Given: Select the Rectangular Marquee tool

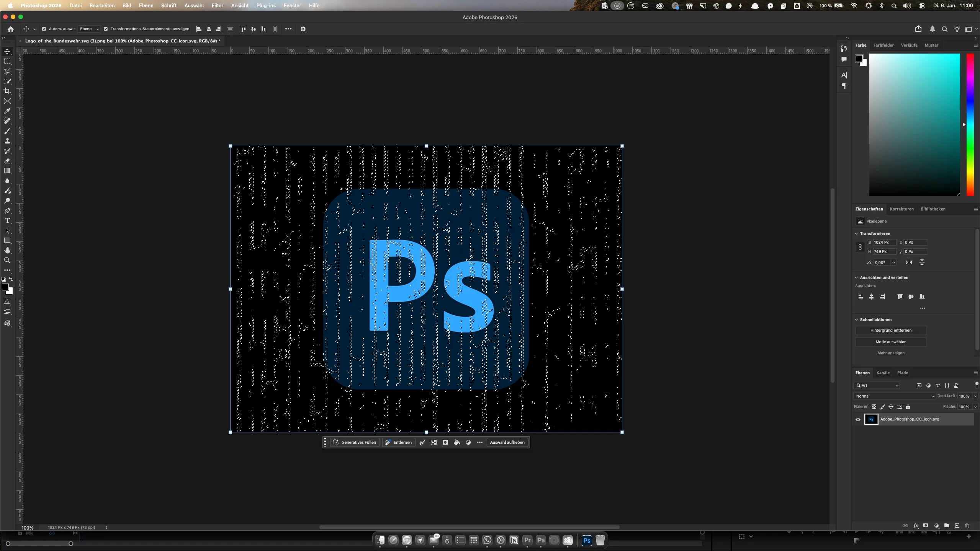Looking at the screenshot, I should [x=7, y=61].
